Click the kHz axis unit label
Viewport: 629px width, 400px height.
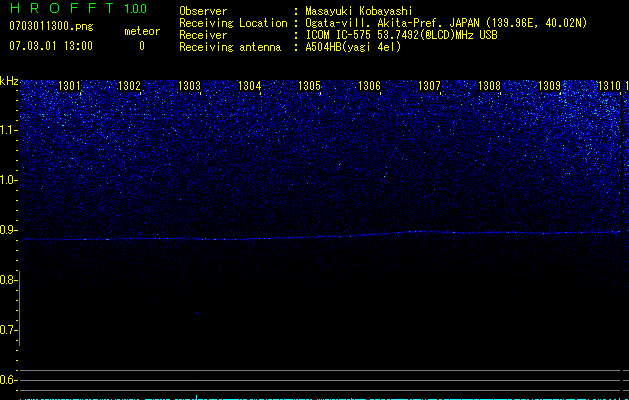[9, 81]
